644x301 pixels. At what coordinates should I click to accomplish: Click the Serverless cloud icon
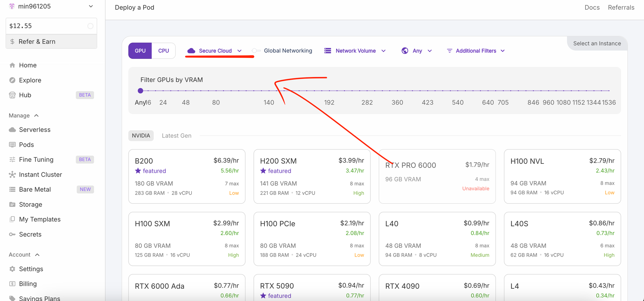(12, 130)
